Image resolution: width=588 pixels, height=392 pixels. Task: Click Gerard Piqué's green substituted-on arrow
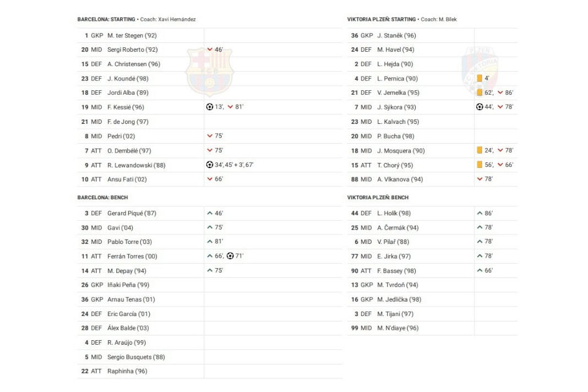click(x=209, y=213)
